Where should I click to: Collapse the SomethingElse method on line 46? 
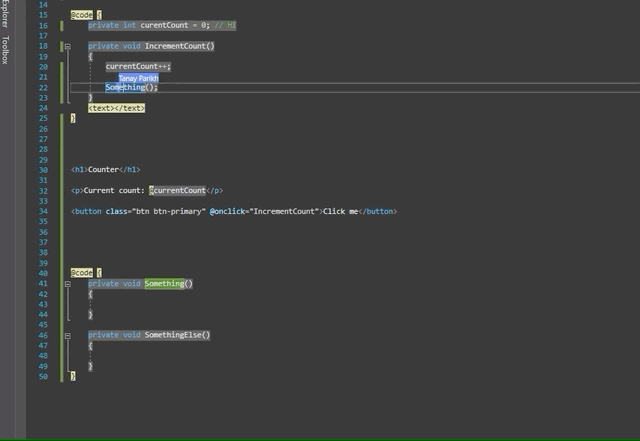click(x=68, y=336)
